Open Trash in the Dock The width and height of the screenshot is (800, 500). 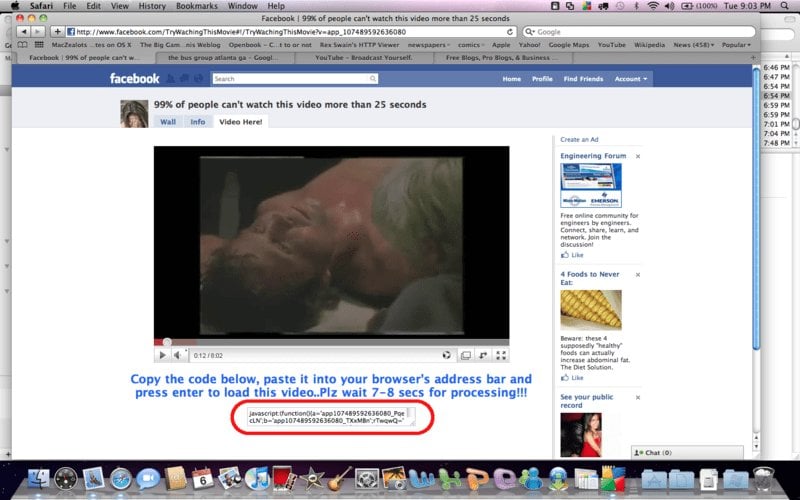point(765,479)
